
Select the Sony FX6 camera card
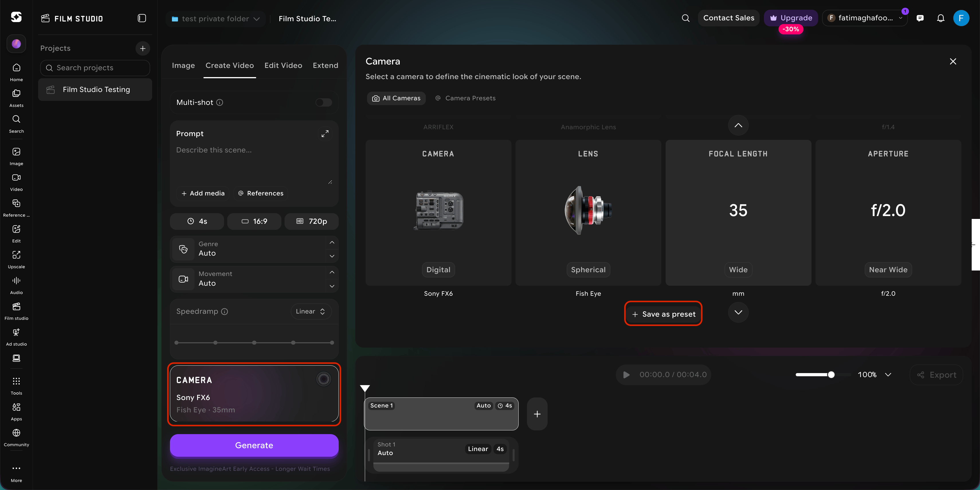pyautogui.click(x=438, y=213)
